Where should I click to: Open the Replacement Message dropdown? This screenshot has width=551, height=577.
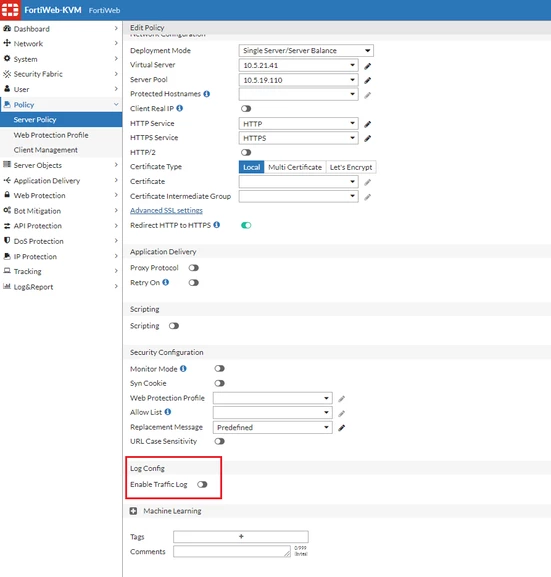coord(273,427)
